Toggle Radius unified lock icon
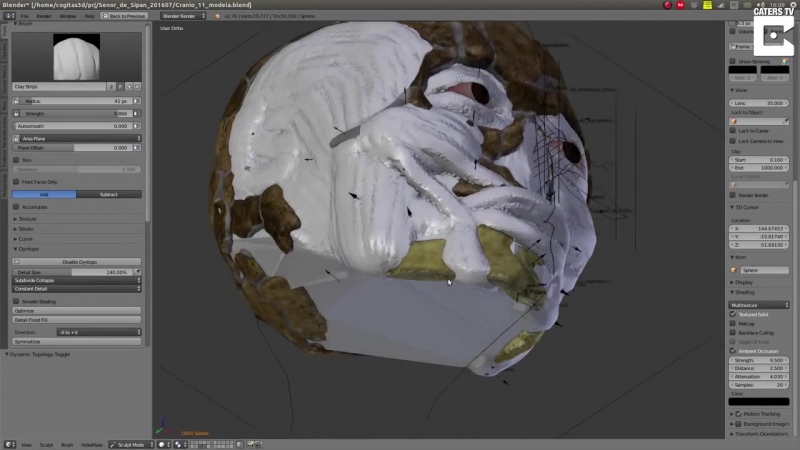The width and height of the screenshot is (800, 450). coord(16,101)
